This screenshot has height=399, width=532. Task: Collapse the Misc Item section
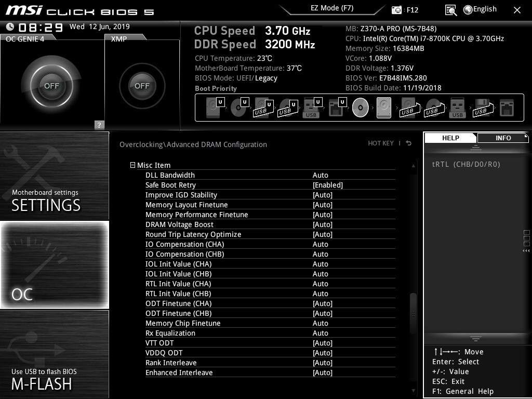pos(133,165)
